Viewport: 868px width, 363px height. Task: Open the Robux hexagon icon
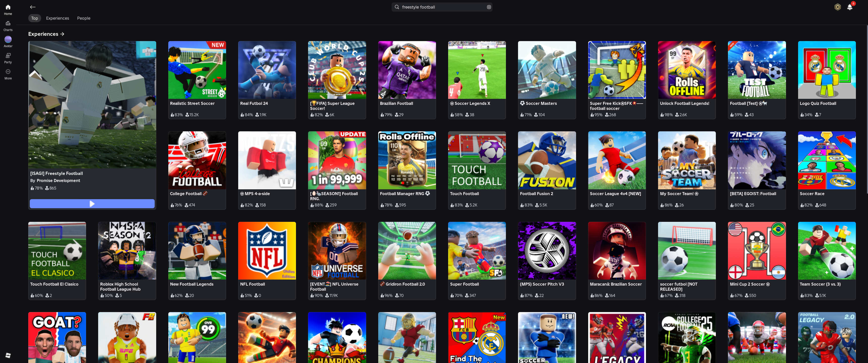point(837,7)
